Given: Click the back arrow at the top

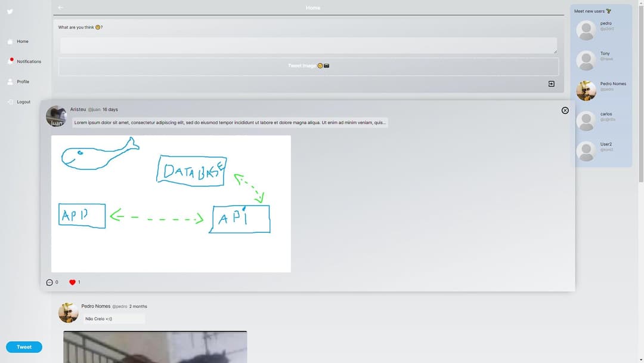Looking at the screenshot, I should (59, 8).
